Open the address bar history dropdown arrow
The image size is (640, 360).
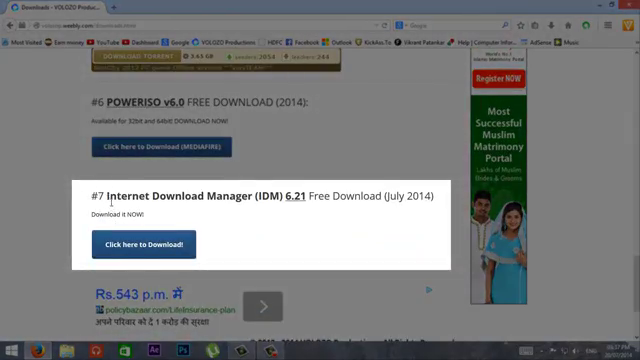pos(376,25)
